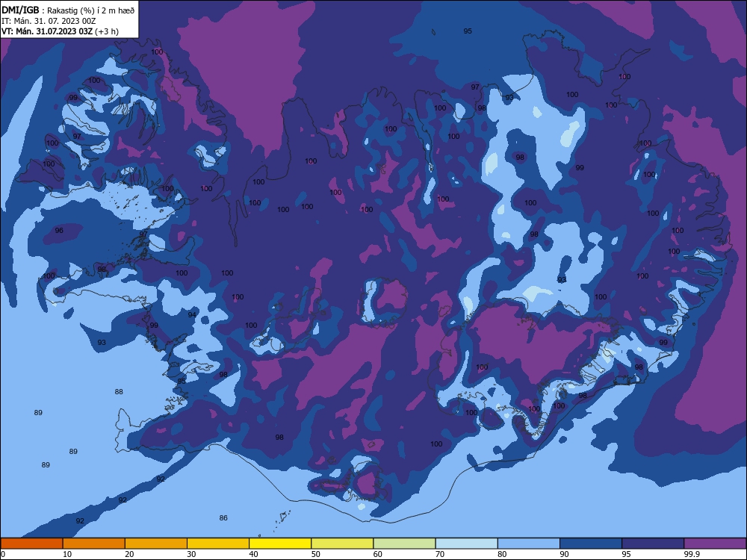Click the dark indigo 95–99.9 legend swatch
This screenshot has width=747, height=560.
[x=653, y=544]
